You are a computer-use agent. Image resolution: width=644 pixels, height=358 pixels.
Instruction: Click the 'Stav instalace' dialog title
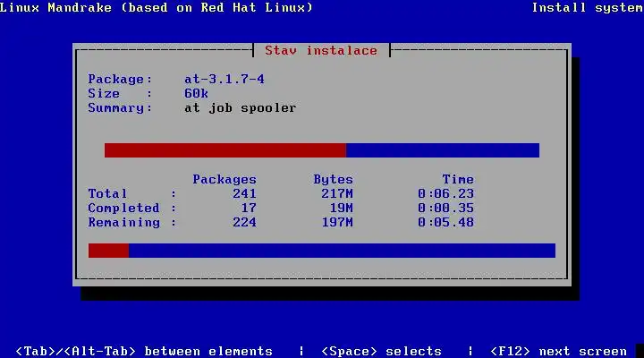coord(321,50)
